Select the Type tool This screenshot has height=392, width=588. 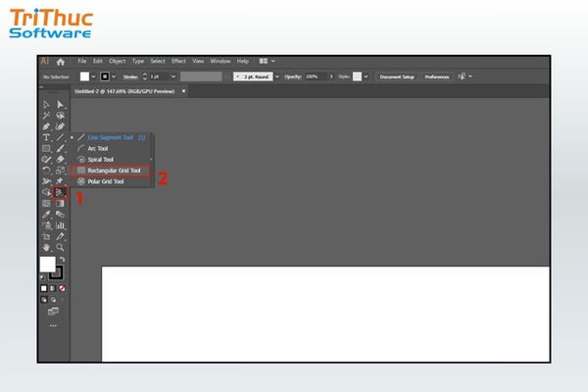(x=46, y=137)
